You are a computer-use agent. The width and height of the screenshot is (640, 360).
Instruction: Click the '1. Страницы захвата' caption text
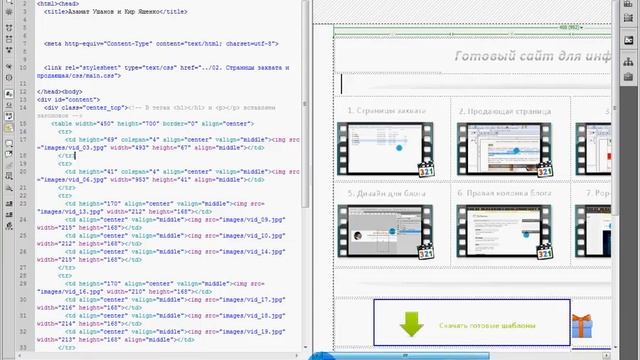pyautogui.click(x=387, y=111)
